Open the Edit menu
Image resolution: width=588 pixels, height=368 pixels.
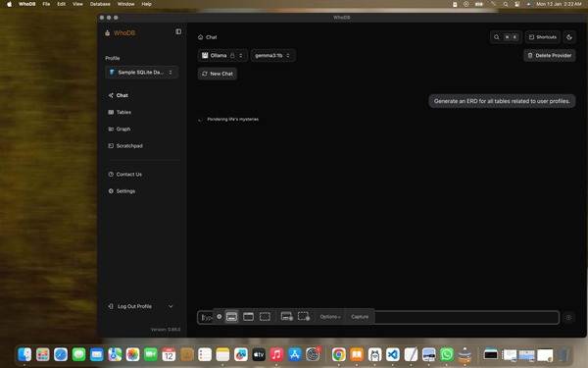click(61, 4)
